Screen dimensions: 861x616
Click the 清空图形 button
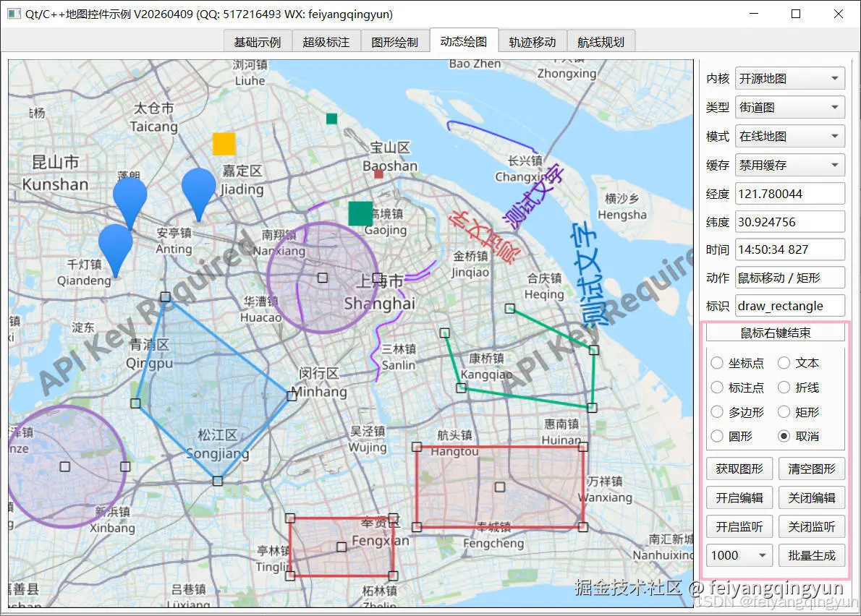(812, 469)
